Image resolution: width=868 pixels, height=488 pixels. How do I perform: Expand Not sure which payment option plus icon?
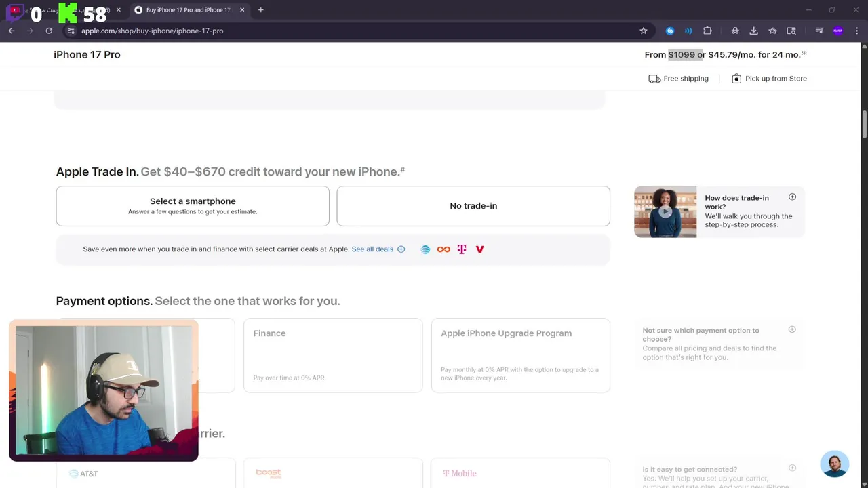792,329
